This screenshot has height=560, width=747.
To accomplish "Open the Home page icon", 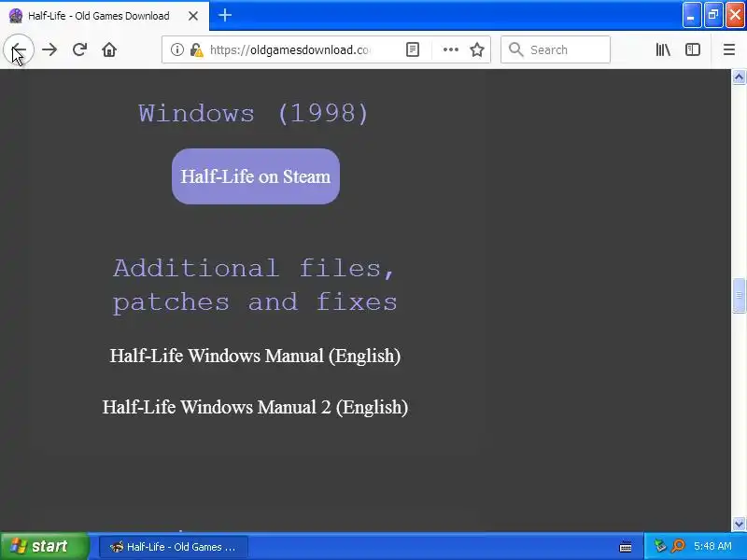I will [109, 49].
